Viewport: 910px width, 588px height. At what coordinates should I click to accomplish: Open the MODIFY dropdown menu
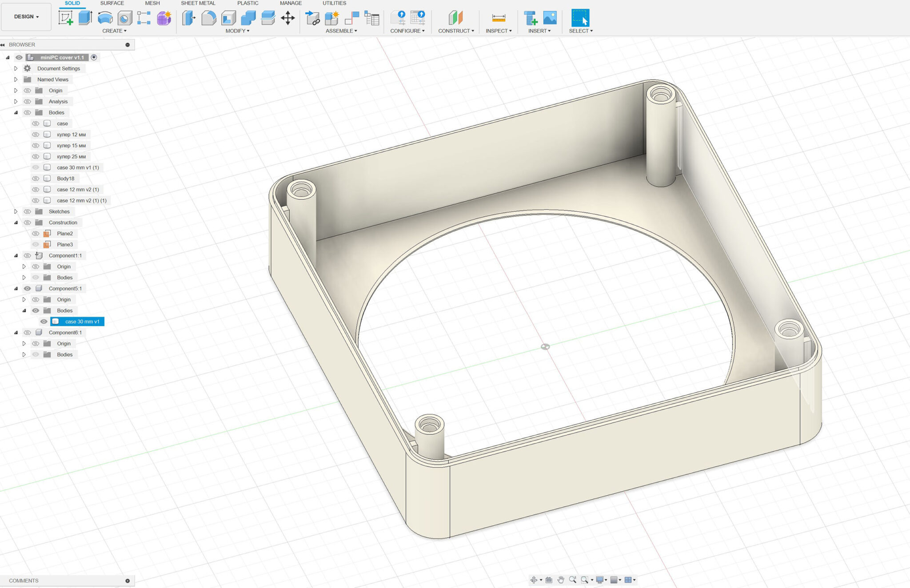click(237, 31)
